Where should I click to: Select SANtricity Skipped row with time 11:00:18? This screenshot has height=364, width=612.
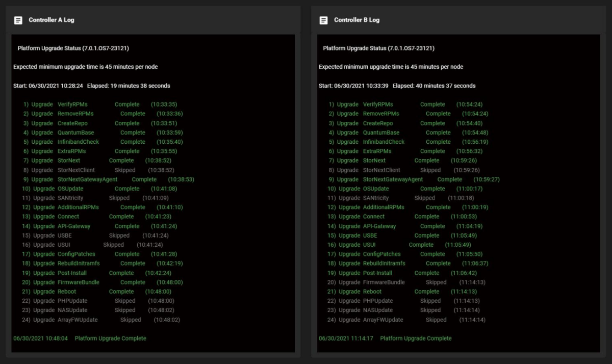400,198
